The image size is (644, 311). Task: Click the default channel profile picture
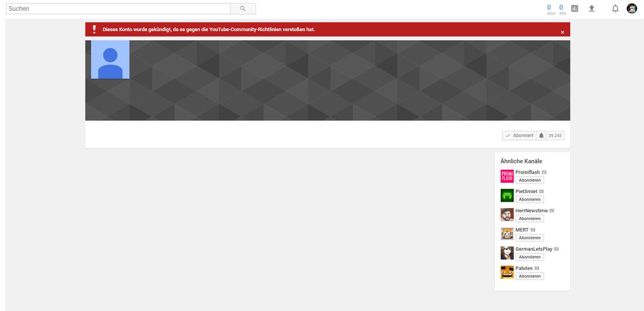coord(110,60)
